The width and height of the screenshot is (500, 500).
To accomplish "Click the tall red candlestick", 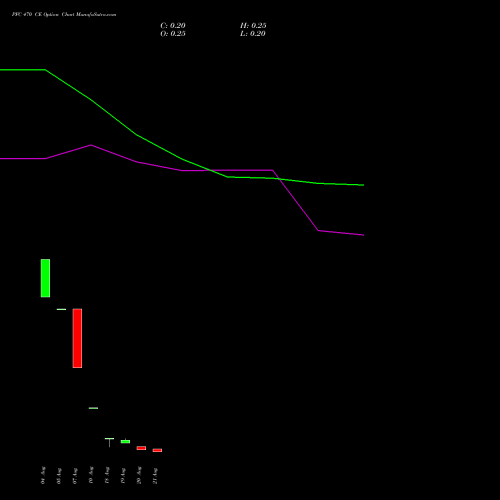I will click(77, 338).
